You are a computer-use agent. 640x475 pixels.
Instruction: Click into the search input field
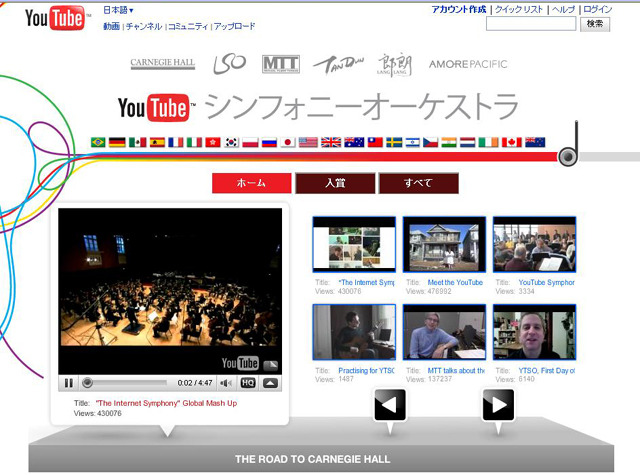click(531, 24)
